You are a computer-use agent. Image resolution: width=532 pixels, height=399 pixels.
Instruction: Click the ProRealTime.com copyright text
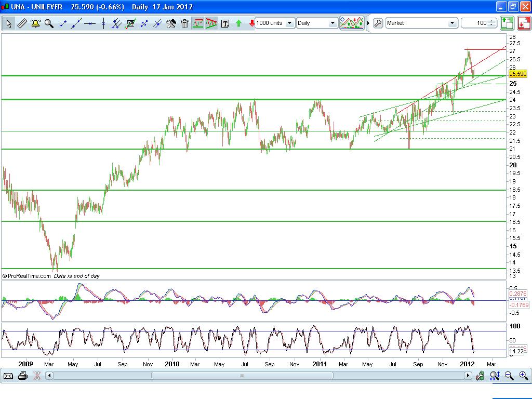tap(26, 276)
